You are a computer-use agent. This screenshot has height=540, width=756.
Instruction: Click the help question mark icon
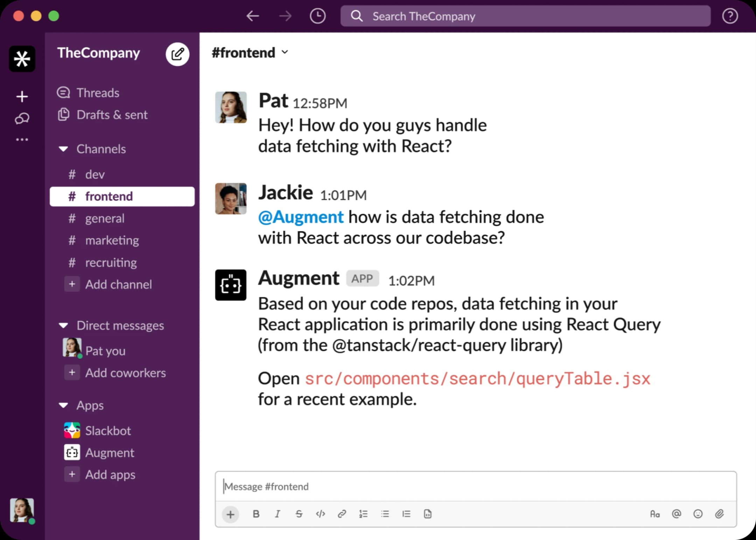click(x=730, y=16)
